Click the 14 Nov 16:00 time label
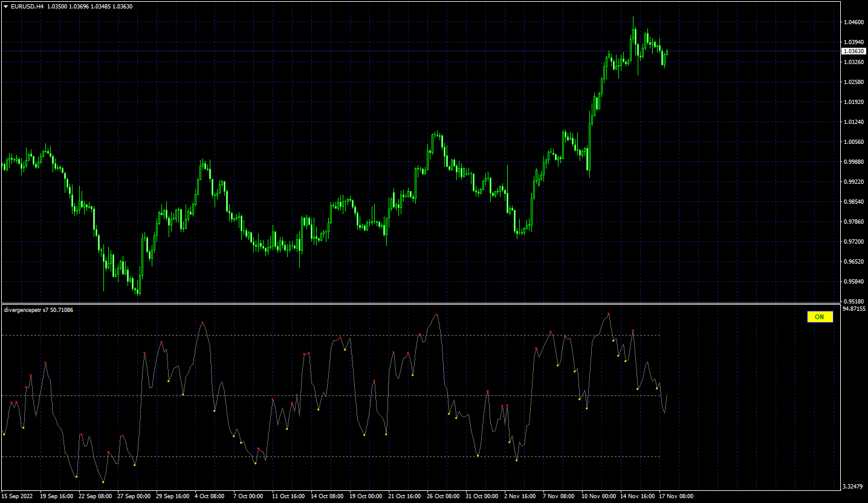The width and height of the screenshot is (868, 503). point(636,496)
